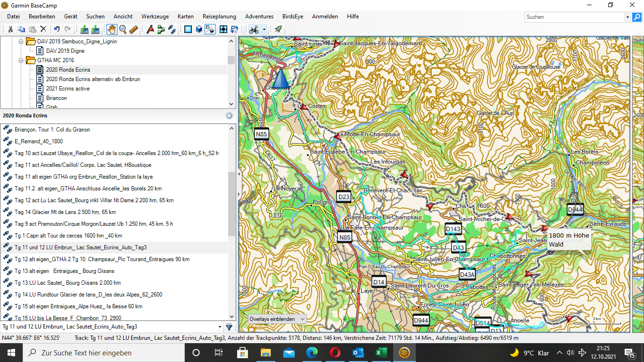Collapse the GTHA MC 2016 folder
This screenshot has width=644, height=362.
[21, 60]
